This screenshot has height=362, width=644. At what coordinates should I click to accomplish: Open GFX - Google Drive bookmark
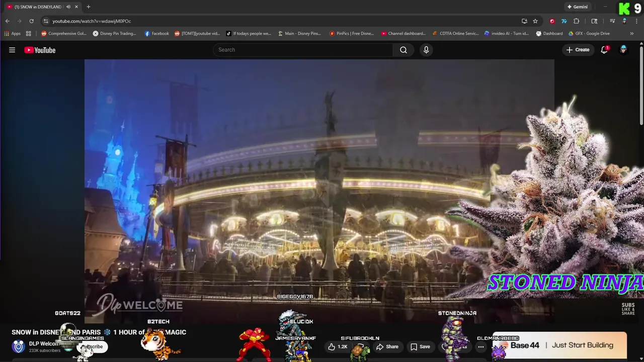click(x=589, y=34)
